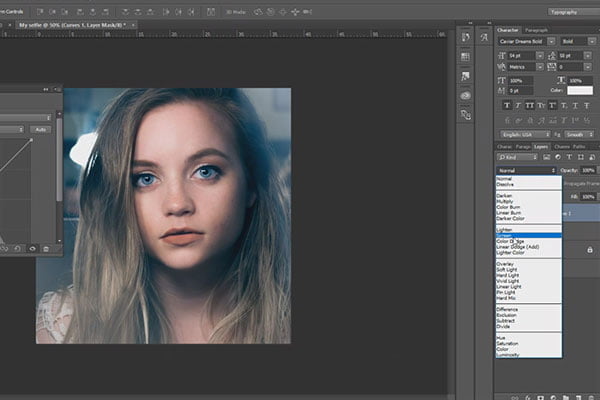
Task: Open the History panel icon in dock
Action: pos(465,38)
